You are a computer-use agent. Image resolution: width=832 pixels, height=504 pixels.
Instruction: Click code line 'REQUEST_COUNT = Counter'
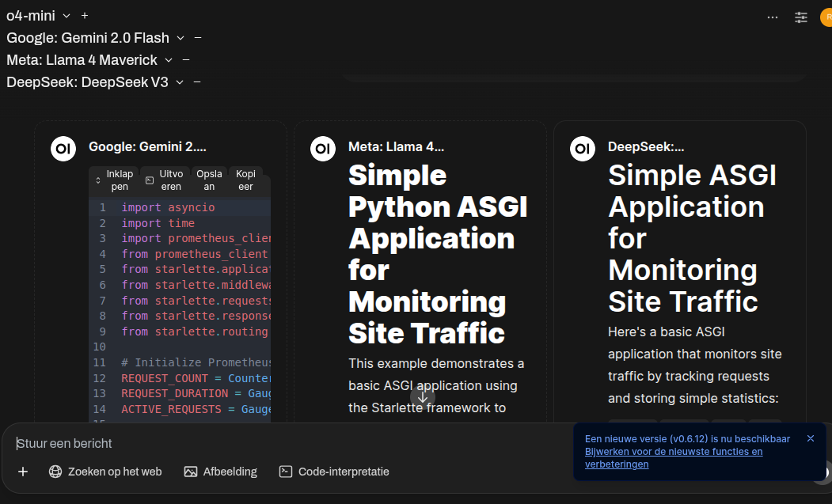click(196, 378)
